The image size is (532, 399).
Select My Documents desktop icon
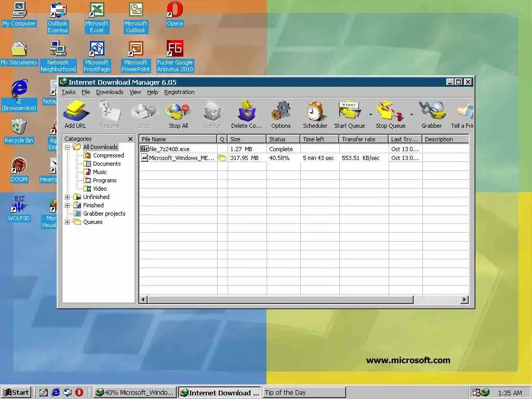19,54
